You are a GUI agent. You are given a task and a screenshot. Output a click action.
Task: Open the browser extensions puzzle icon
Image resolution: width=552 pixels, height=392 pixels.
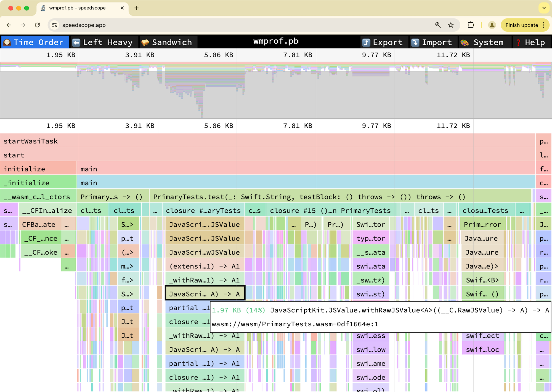[x=471, y=25]
